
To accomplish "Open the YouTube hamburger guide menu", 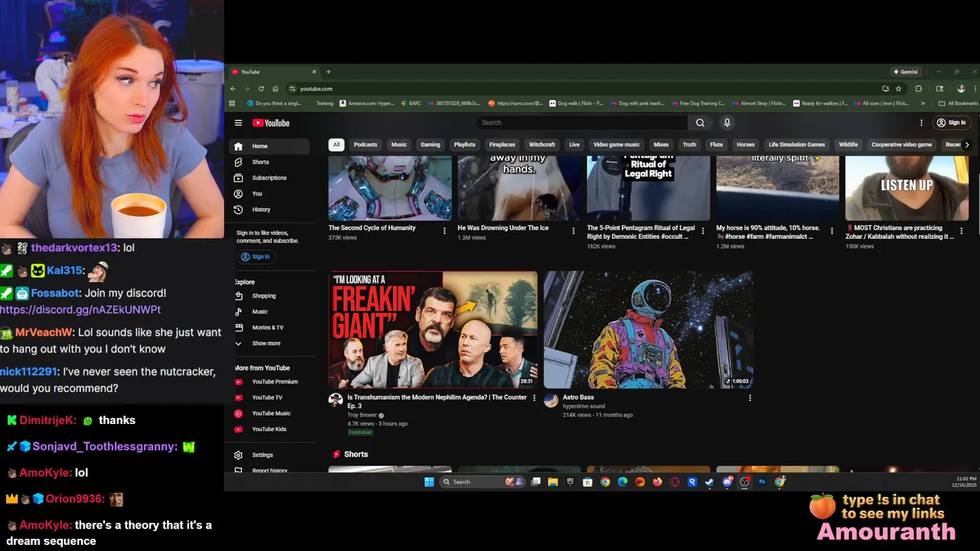I will pyautogui.click(x=238, y=122).
